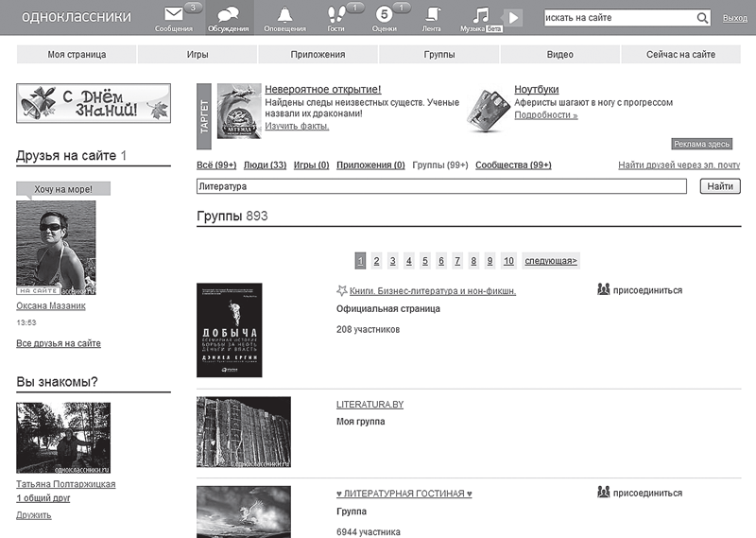The width and height of the screenshot is (756, 538).
Task: Open the Добыча book cover thumbnail
Action: [230, 330]
